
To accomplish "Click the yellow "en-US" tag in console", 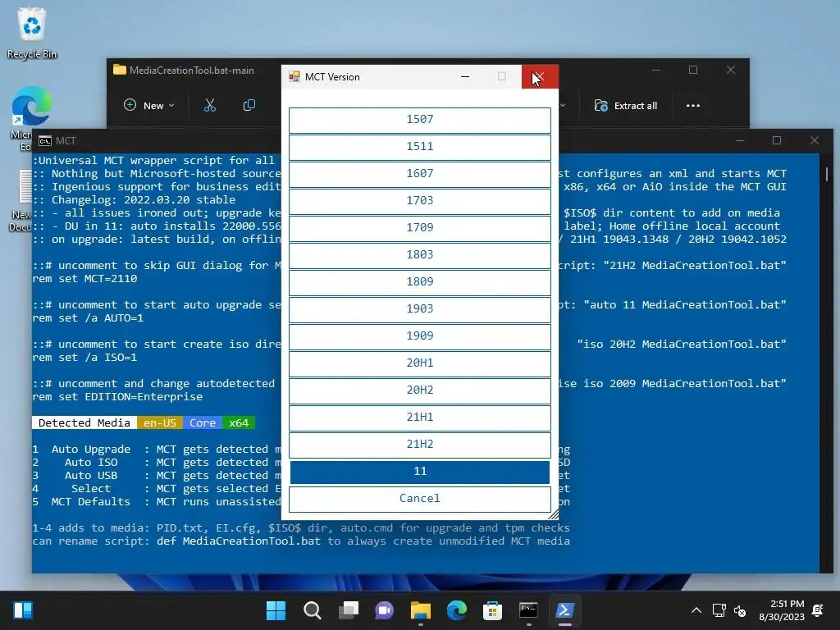I will (x=160, y=422).
